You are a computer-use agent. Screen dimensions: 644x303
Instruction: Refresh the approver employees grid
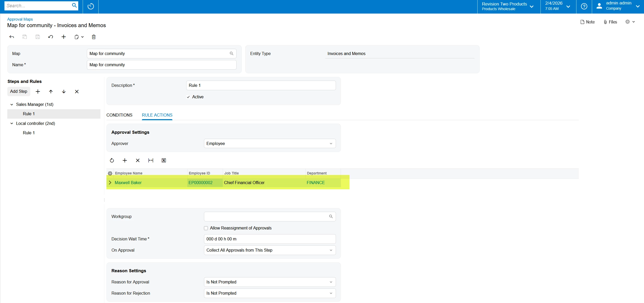pyautogui.click(x=112, y=160)
